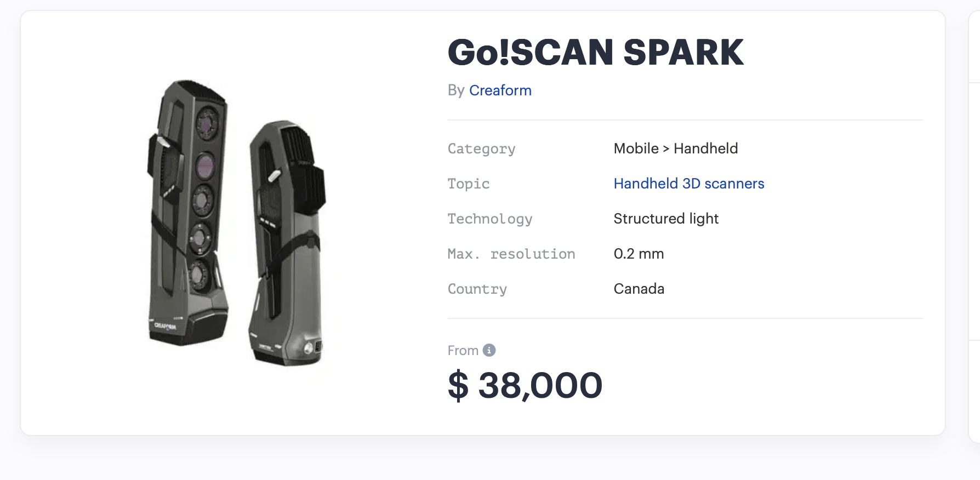Click the By text before Creaform
The width and height of the screenshot is (980, 480).
(455, 90)
